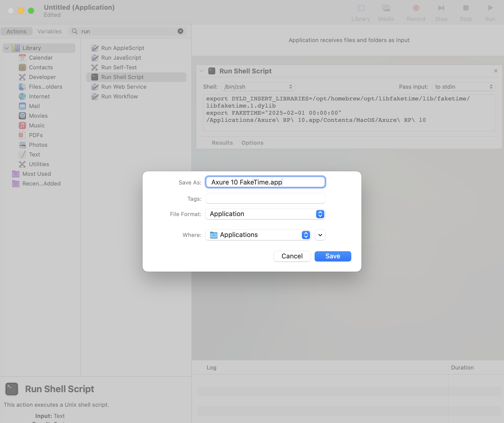Select Run Web Service action
Screen dimensions: 504x423
123,87
